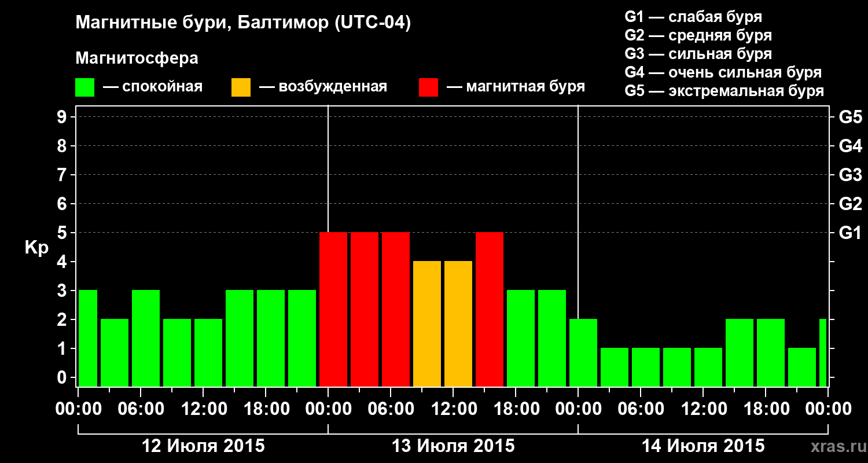Click the 'Магнитосфера' legend heading
868x463 pixels.
click(x=137, y=58)
